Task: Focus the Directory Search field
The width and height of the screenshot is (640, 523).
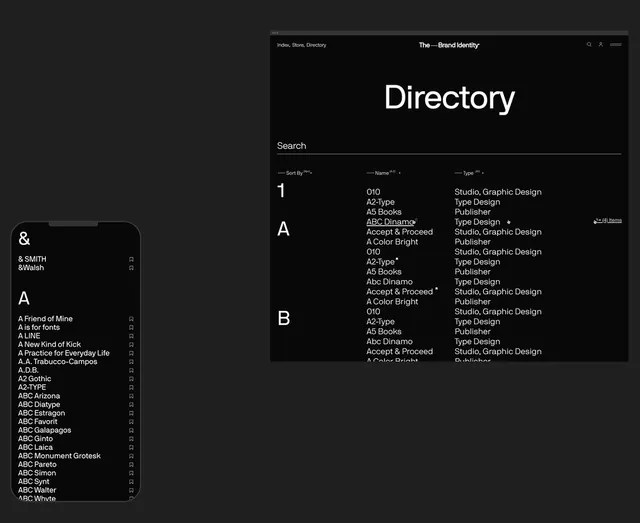Action: click(x=449, y=146)
